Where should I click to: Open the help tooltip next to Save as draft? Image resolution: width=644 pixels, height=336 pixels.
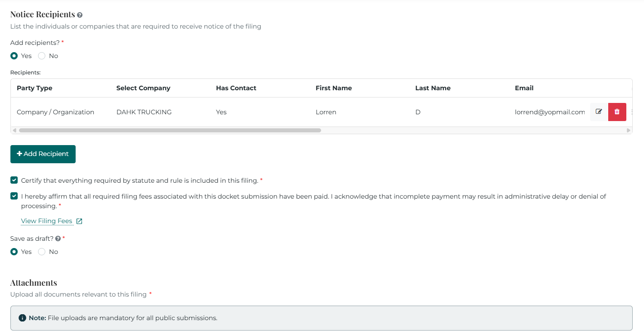click(58, 238)
